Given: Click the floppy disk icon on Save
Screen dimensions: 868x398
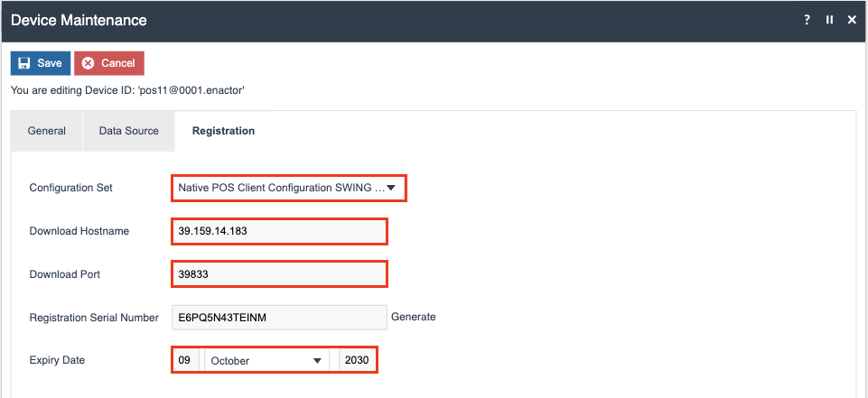Looking at the screenshot, I should click(23, 63).
